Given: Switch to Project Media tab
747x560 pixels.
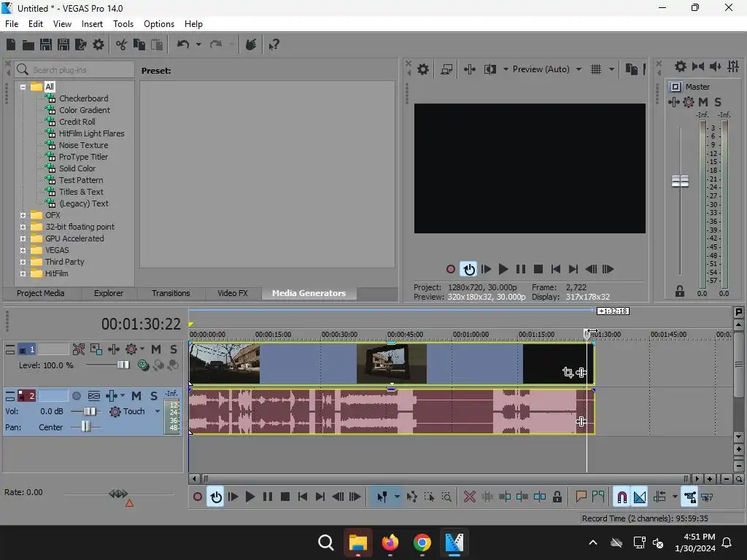Looking at the screenshot, I should pyautogui.click(x=41, y=293).
